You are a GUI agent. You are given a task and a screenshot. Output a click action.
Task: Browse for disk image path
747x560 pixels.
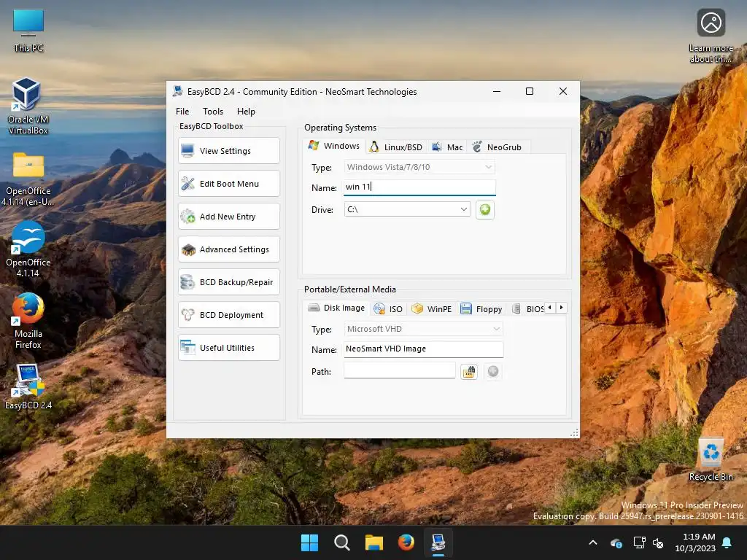(x=469, y=371)
